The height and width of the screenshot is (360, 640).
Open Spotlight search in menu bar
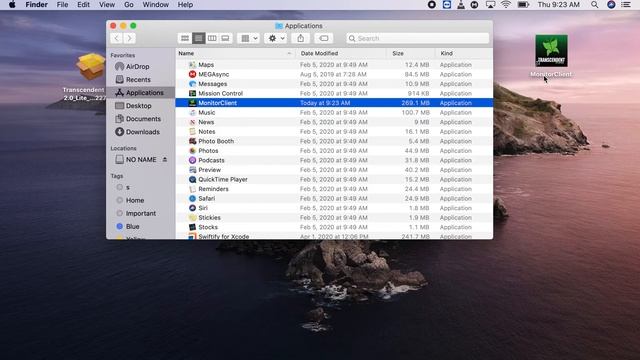click(x=594, y=5)
